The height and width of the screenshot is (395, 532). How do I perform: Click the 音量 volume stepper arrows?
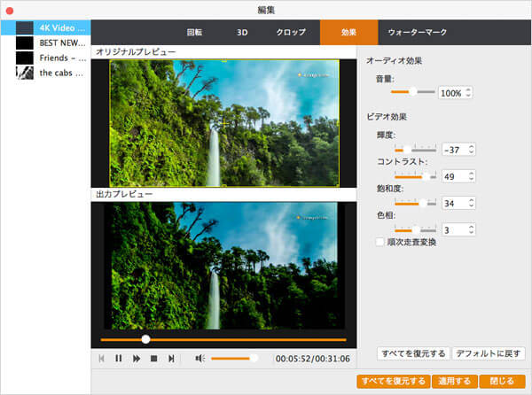coord(468,92)
